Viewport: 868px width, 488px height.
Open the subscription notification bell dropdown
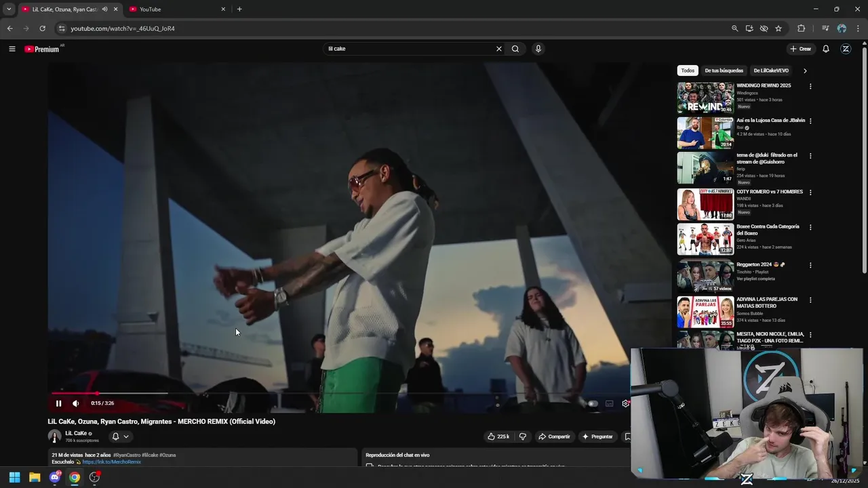(120, 436)
